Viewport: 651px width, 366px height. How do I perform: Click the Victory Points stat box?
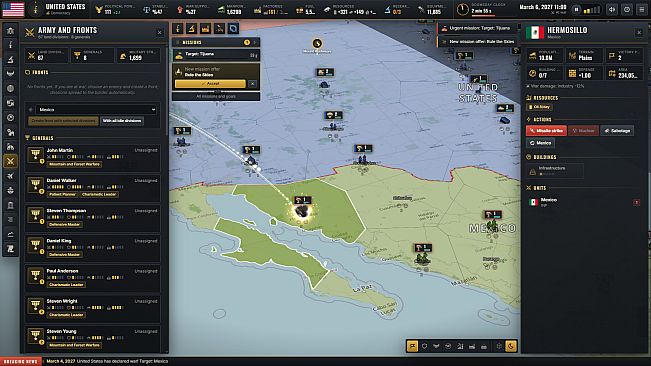coord(624,56)
